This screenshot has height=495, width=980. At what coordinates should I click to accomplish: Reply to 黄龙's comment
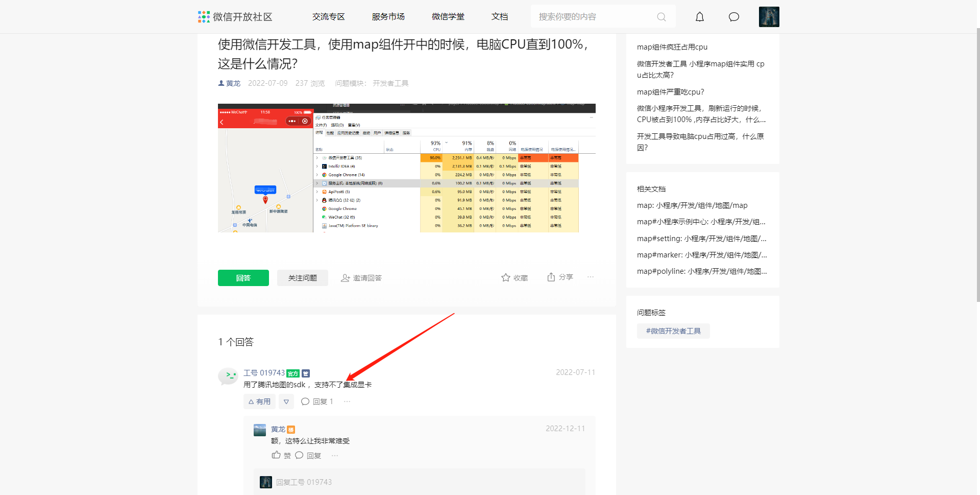tap(308, 455)
